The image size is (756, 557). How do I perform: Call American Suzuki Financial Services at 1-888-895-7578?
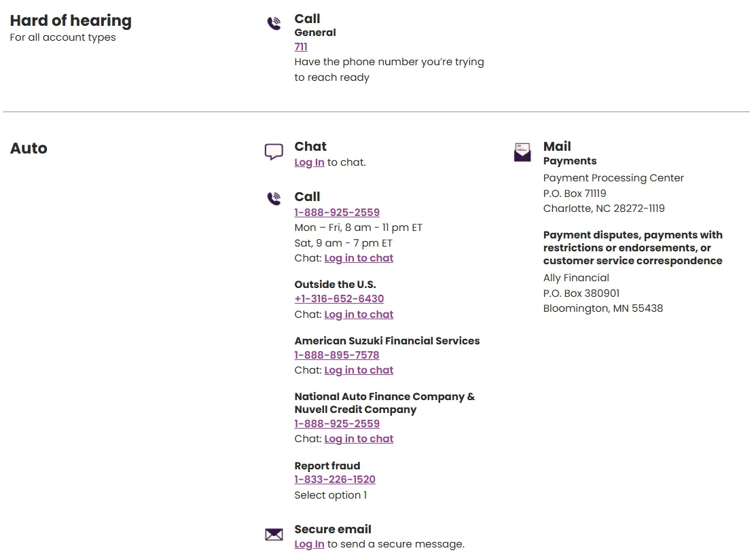[x=337, y=355]
